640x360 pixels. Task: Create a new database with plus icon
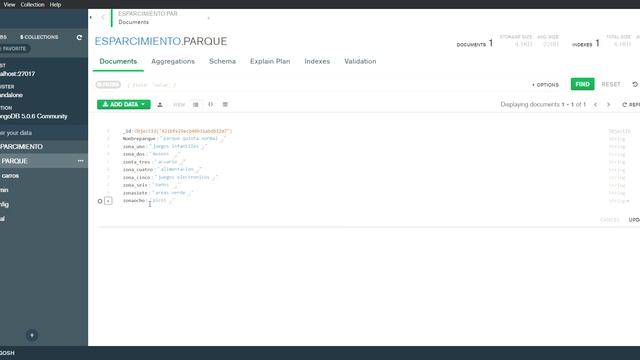coord(32,336)
